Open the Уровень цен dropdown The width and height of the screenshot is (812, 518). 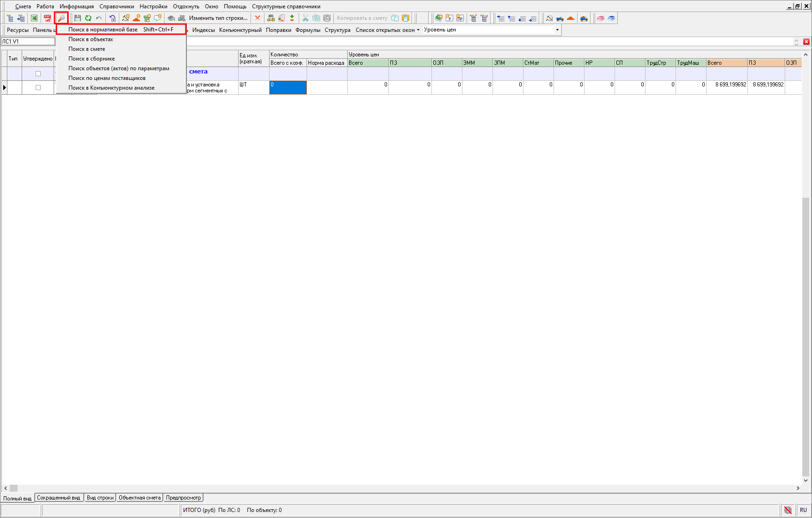[x=557, y=30]
